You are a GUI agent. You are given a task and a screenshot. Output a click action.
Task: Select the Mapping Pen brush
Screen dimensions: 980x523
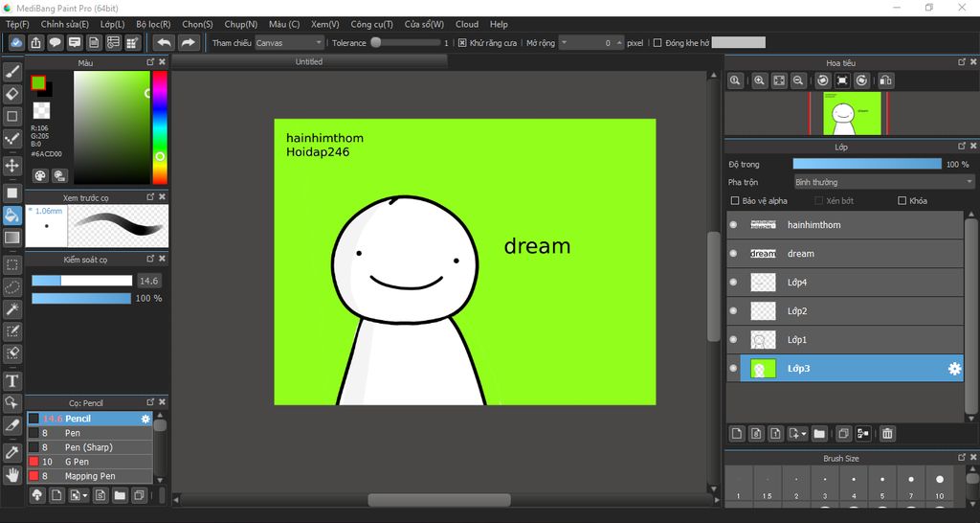[x=89, y=476]
